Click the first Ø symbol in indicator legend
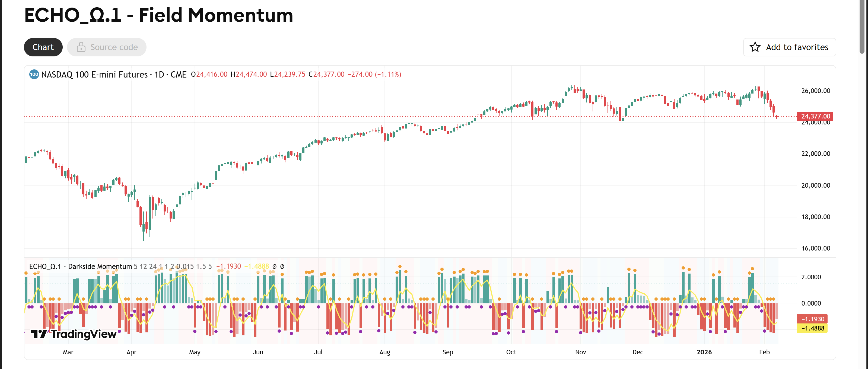The height and width of the screenshot is (369, 868). 275,266
